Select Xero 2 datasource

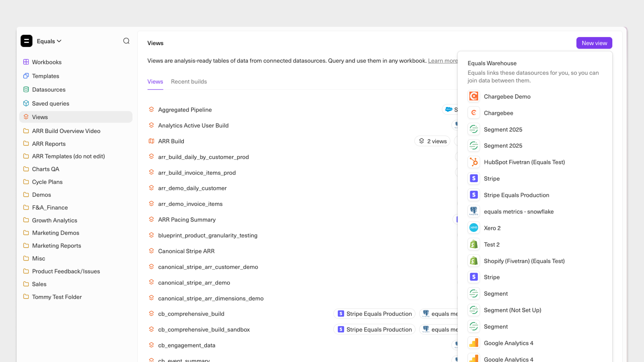coord(492,228)
